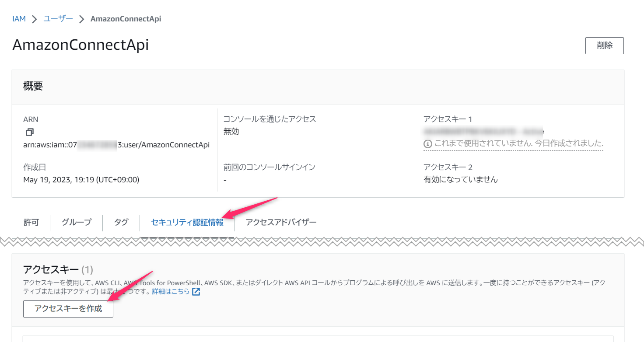Screen dimensions: 644x342
Task: Click the 削除 button
Action: click(604, 45)
